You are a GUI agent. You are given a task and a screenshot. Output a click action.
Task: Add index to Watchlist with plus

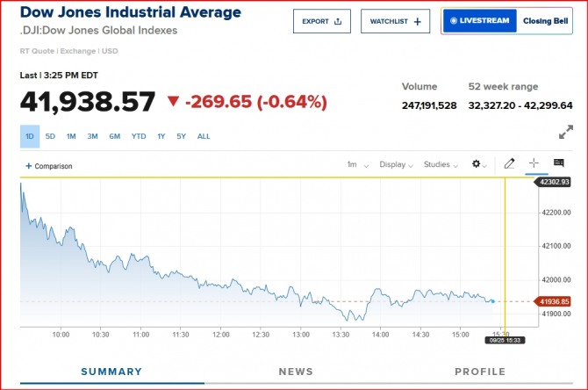[395, 21]
